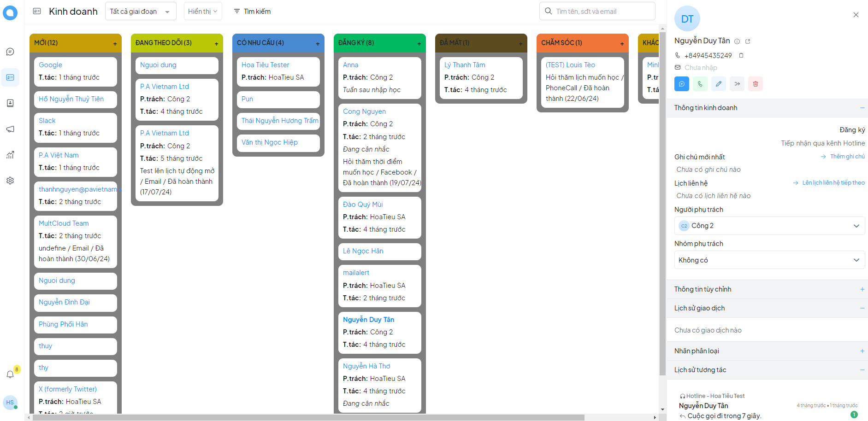Click the megaphone campaign icon in sidebar
The width and height of the screenshot is (868, 421).
pos(10,129)
